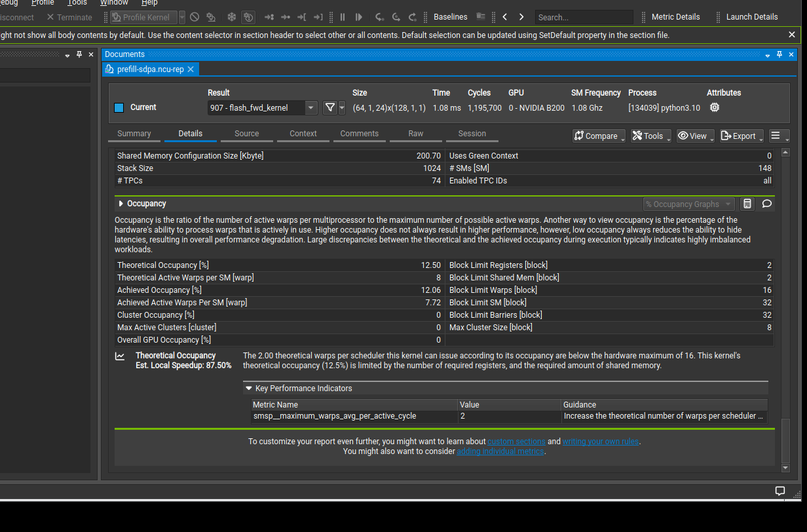Click the Attributes chip icon
Image resolution: width=807 pixels, height=532 pixels.
pos(715,107)
